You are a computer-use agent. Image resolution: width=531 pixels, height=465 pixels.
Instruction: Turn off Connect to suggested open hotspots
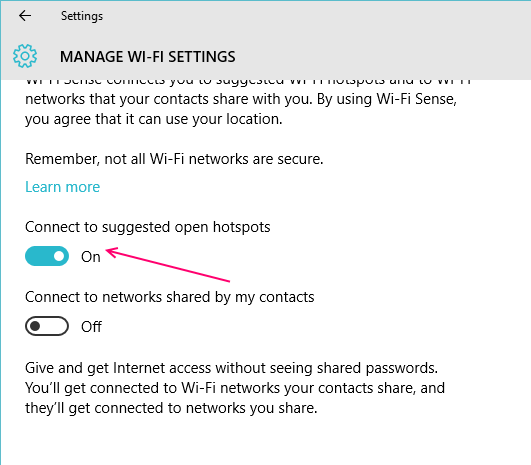(x=47, y=256)
